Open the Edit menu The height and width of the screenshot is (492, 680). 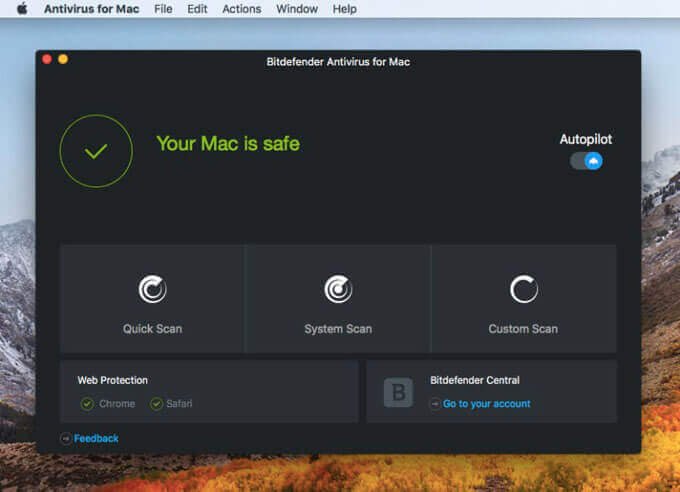(197, 9)
